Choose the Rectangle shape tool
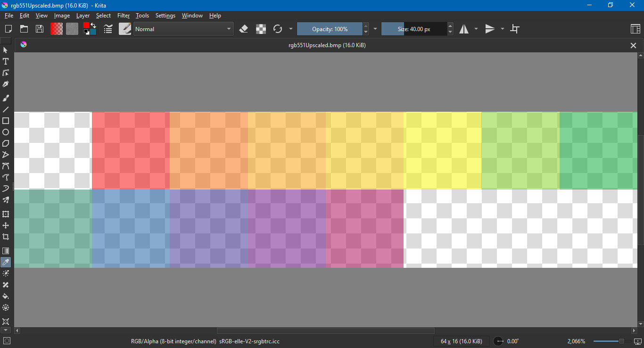This screenshot has width=644, height=348. 6,121
